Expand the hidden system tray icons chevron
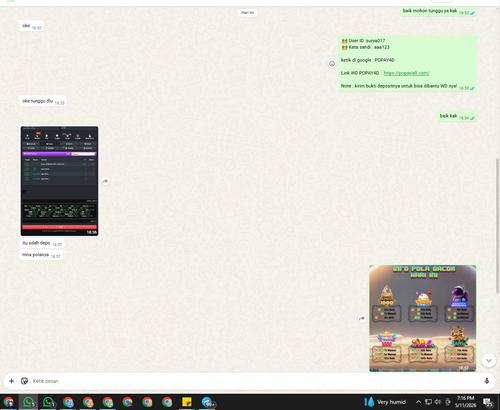 coord(419,402)
